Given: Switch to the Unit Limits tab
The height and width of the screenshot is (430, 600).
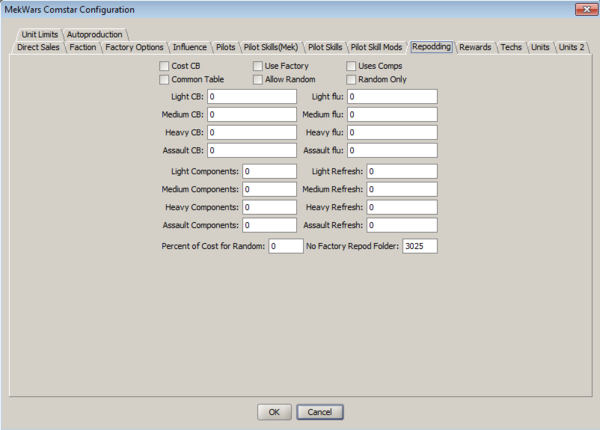Looking at the screenshot, I should pos(40,34).
